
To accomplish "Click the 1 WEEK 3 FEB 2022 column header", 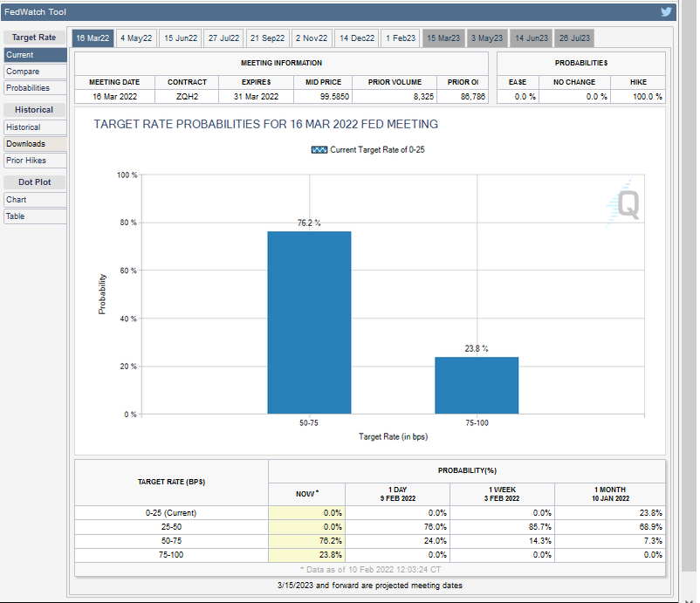I will click(x=502, y=494).
